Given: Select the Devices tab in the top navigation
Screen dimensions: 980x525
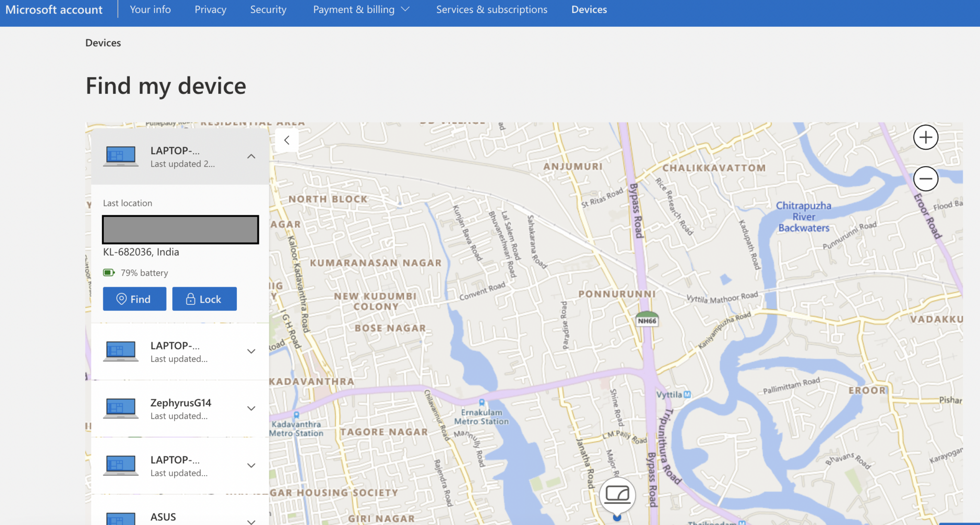Looking at the screenshot, I should click(589, 10).
